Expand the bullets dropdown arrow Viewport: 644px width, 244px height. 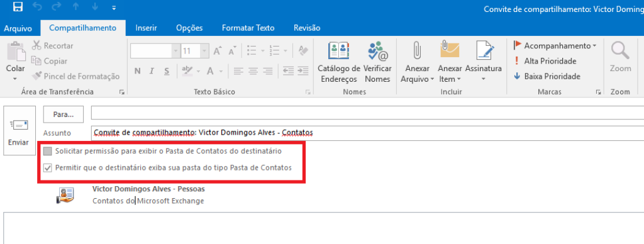click(x=262, y=52)
